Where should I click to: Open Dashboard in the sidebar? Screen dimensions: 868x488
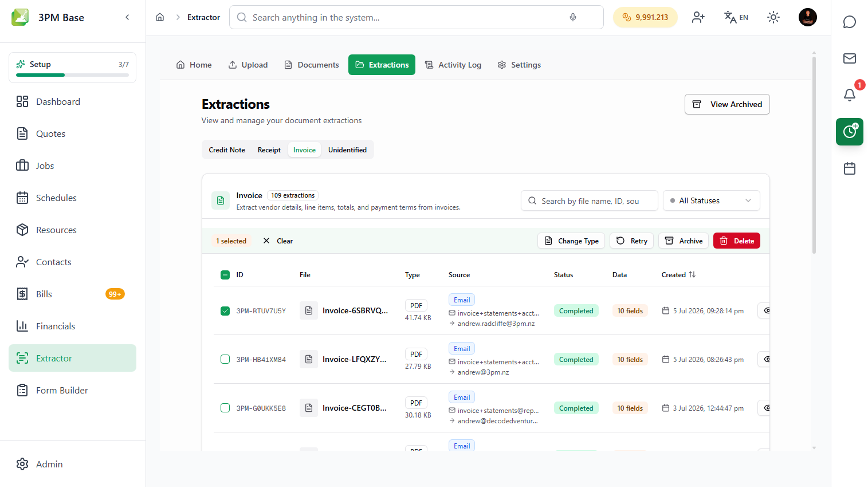(x=72, y=101)
